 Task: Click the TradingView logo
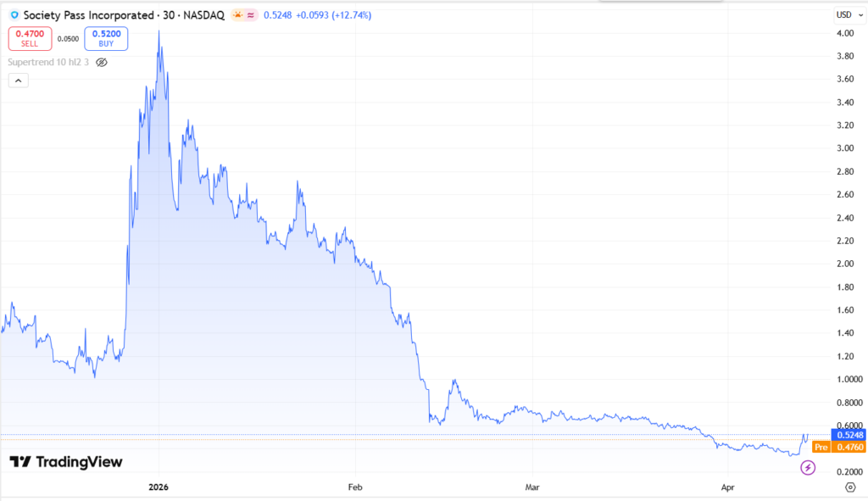(x=66, y=462)
